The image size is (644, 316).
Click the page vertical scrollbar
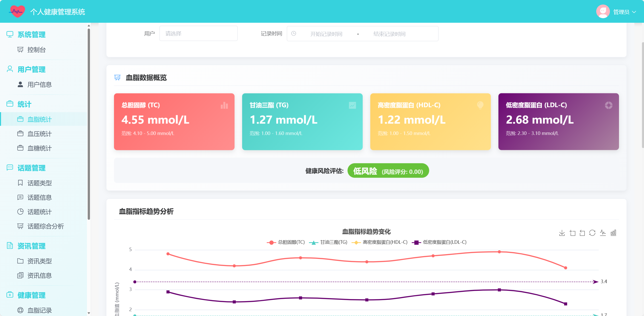643,95
